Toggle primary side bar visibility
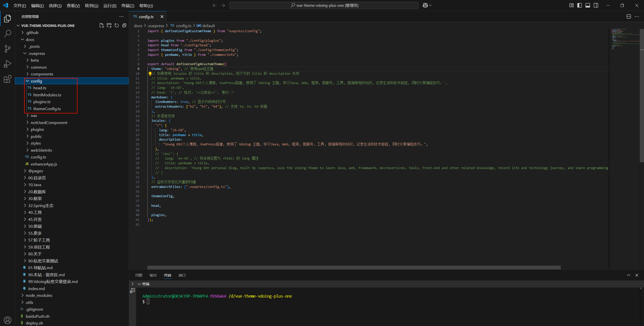This screenshot has width=644, height=326. point(580,5)
